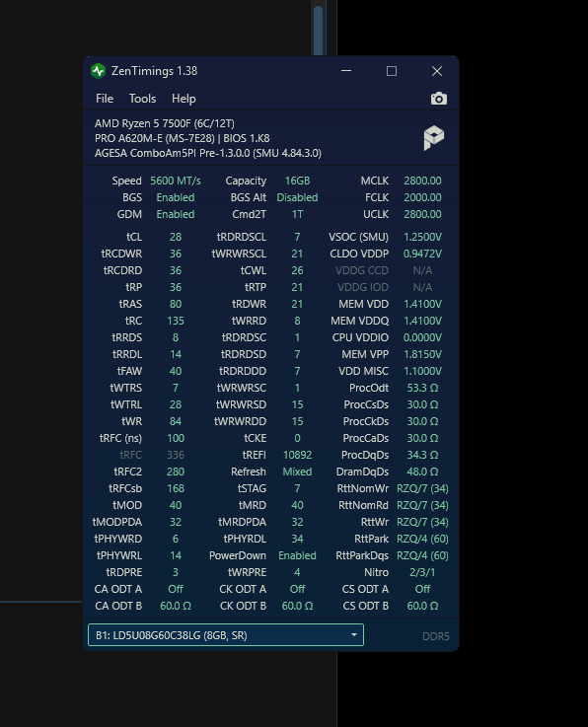Screen dimensions: 588x727
Task: Select the 5600 MT/s speed value
Action: (176, 181)
